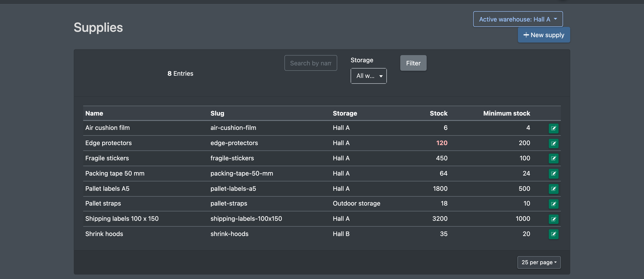Click the Edge protectors name cell

click(108, 143)
